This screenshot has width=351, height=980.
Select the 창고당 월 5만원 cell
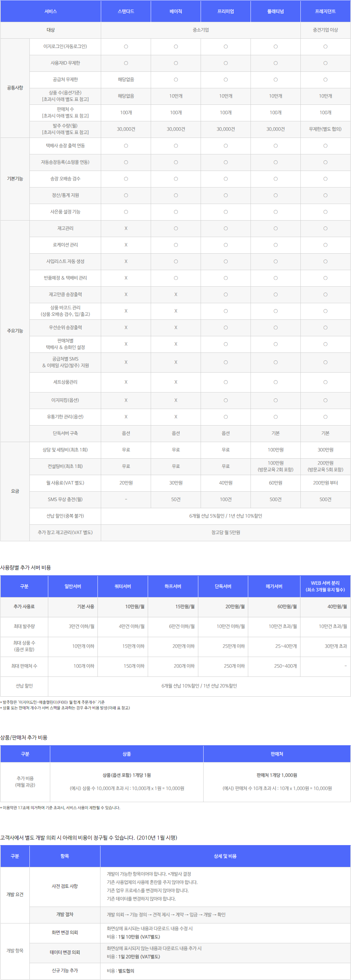pos(225,532)
